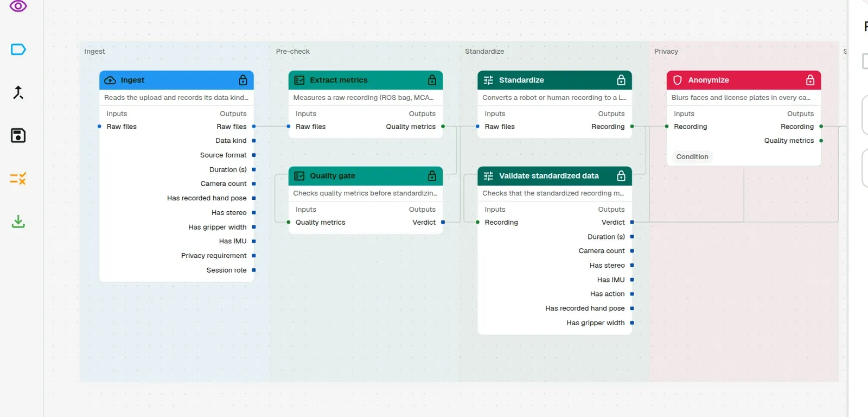Toggle the lock on Extract metrics node

(432, 80)
